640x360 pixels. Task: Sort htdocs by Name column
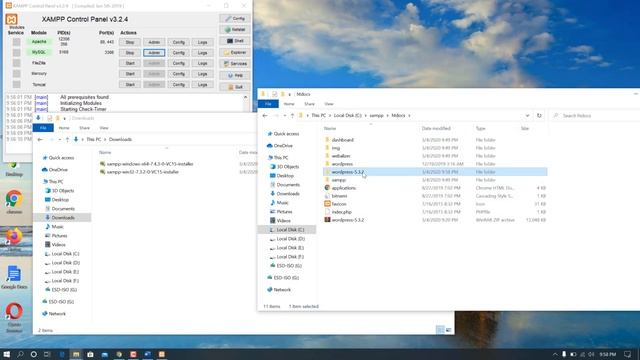coord(330,129)
